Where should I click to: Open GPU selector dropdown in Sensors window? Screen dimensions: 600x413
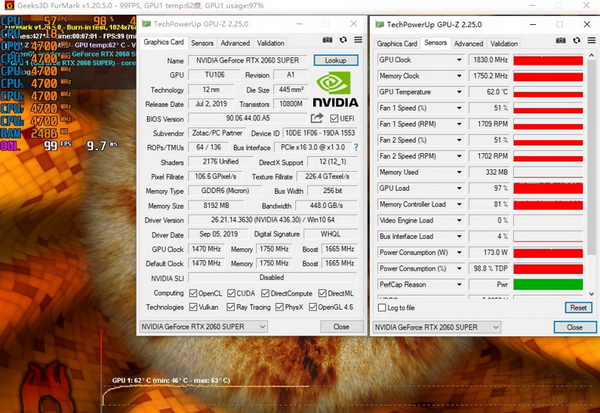[x=437, y=327]
